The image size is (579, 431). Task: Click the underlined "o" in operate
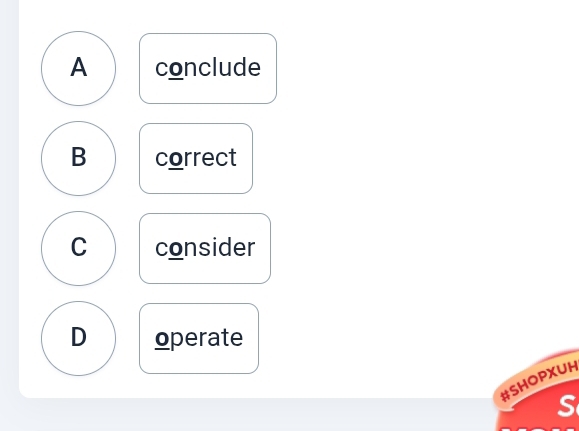point(162,338)
